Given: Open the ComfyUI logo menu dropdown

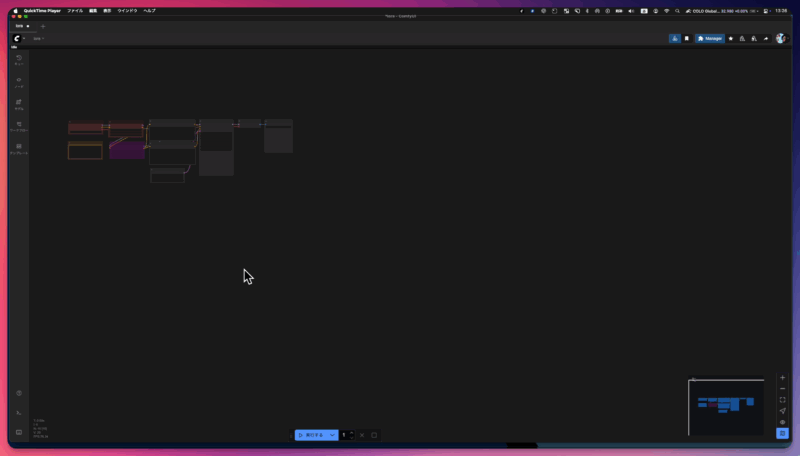Looking at the screenshot, I should coord(19,38).
